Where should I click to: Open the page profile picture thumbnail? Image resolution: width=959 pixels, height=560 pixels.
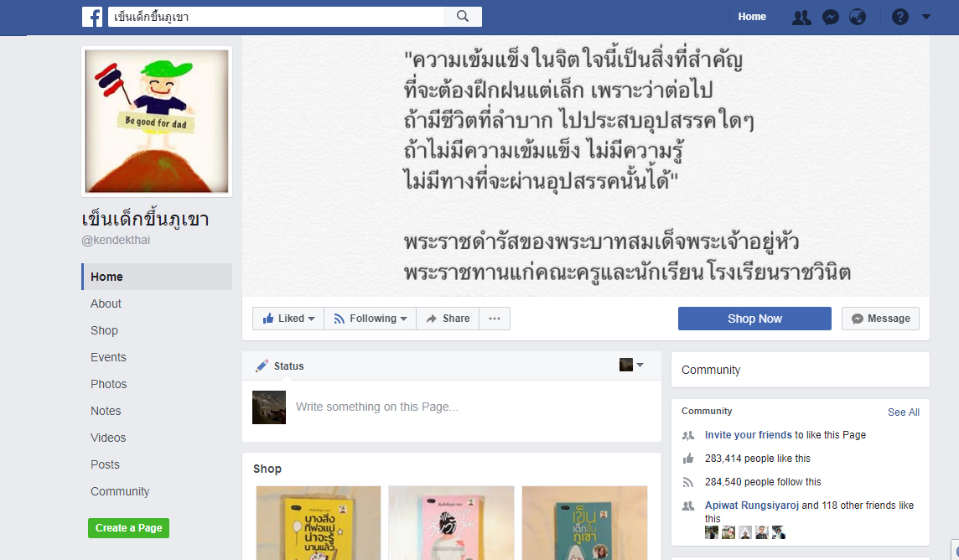click(x=157, y=122)
